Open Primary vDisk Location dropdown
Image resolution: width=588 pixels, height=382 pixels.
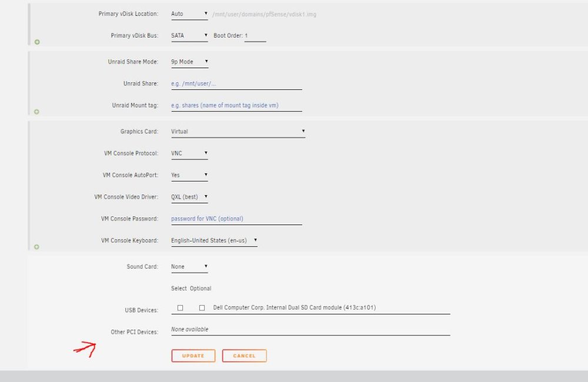coord(189,14)
